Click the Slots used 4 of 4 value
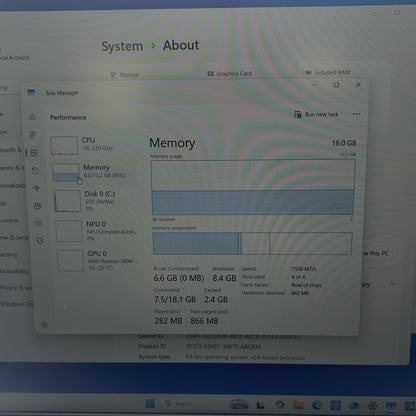Image resolution: width=416 pixels, height=416 pixels. point(298,277)
